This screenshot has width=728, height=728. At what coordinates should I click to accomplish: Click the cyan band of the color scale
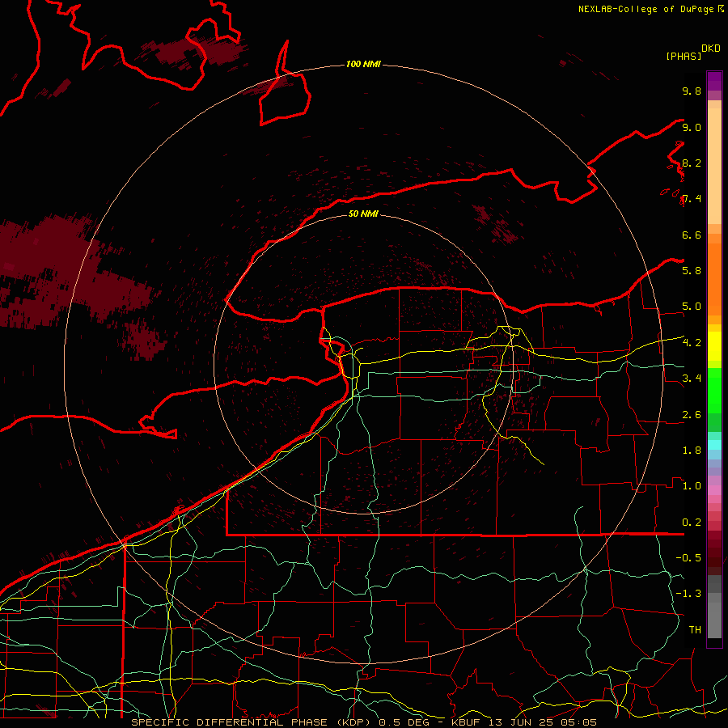point(714,444)
